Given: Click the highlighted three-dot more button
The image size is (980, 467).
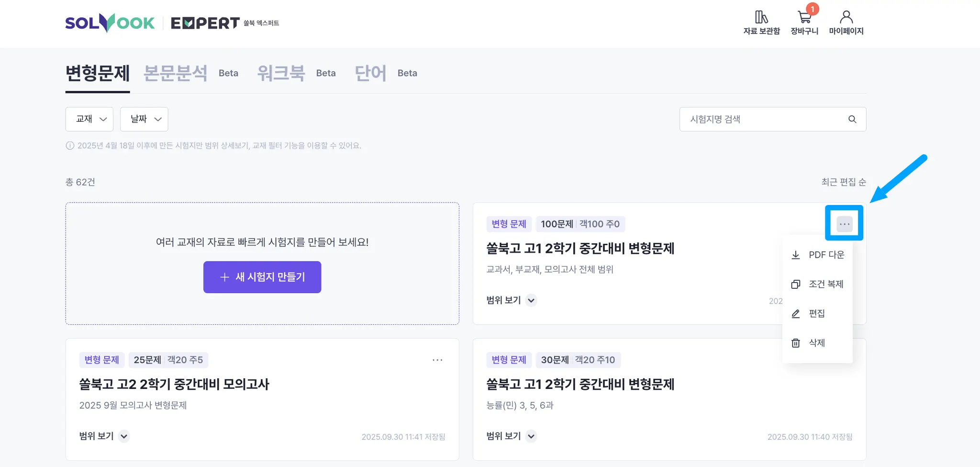Looking at the screenshot, I should (x=844, y=224).
